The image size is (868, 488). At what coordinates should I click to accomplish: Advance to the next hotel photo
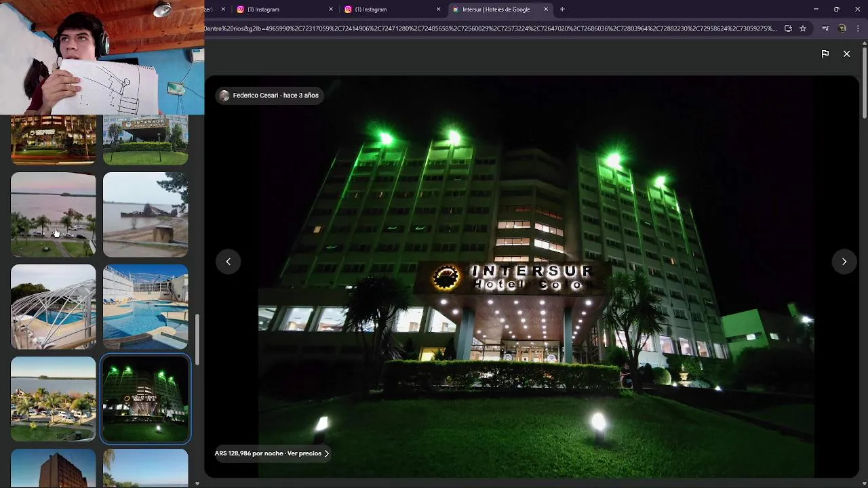point(844,262)
